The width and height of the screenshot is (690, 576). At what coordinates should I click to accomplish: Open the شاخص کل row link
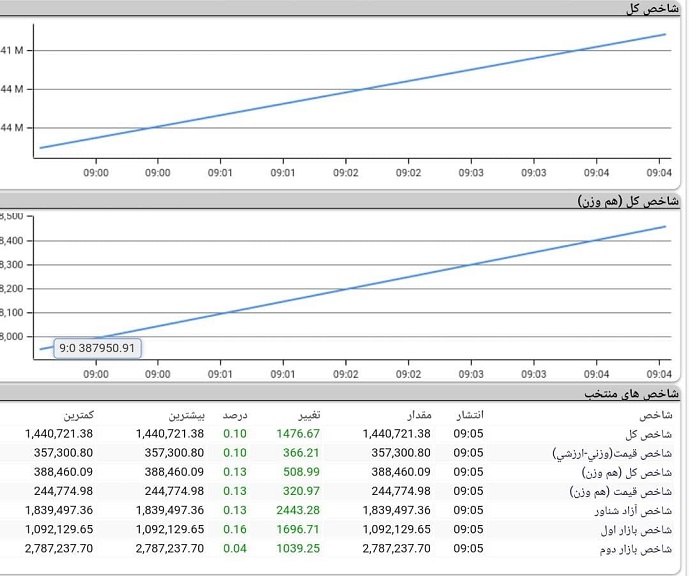pyautogui.click(x=649, y=434)
